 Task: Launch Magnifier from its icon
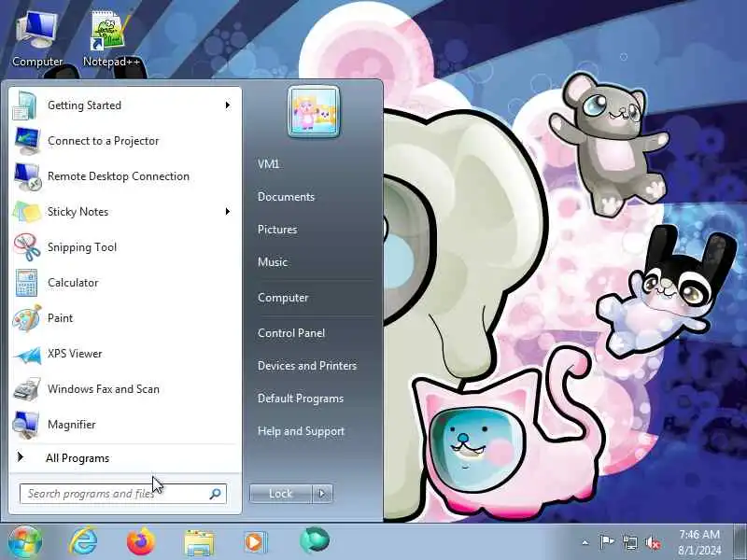point(27,425)
